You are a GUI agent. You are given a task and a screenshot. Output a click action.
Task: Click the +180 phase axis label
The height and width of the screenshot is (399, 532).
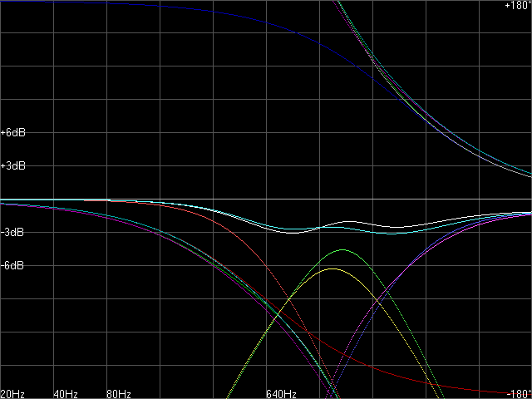coord(518,6)
